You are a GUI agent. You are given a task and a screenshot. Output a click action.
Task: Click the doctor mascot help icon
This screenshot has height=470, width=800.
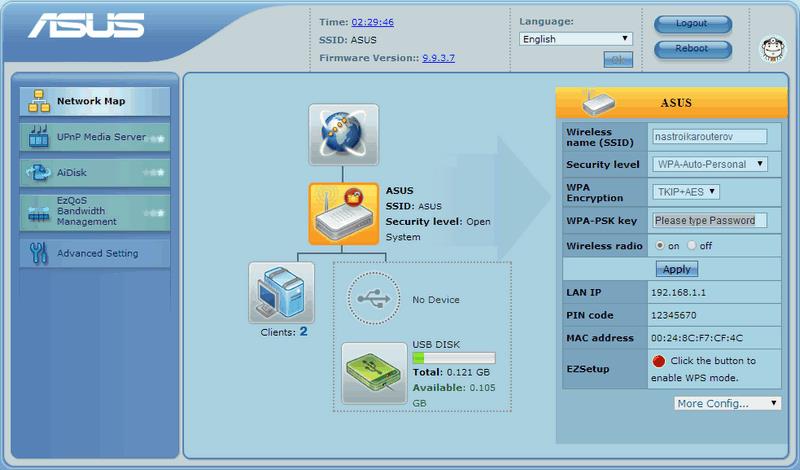click(x=773, y=50)
